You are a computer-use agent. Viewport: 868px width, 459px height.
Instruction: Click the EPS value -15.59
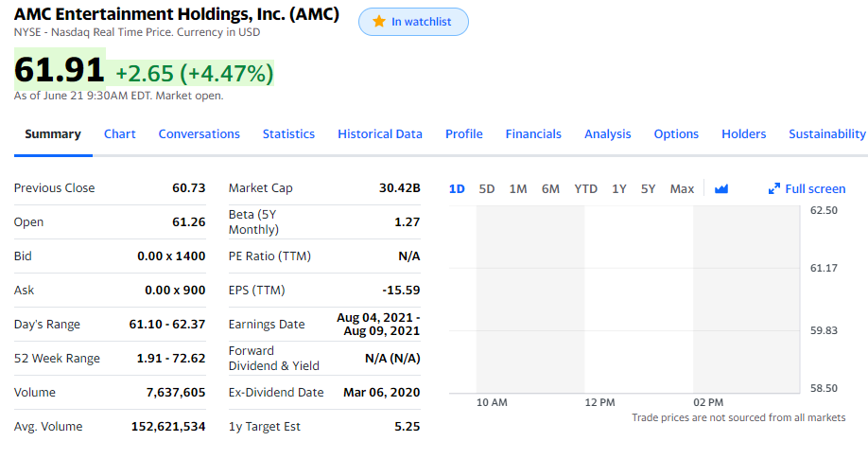(401, 291)
